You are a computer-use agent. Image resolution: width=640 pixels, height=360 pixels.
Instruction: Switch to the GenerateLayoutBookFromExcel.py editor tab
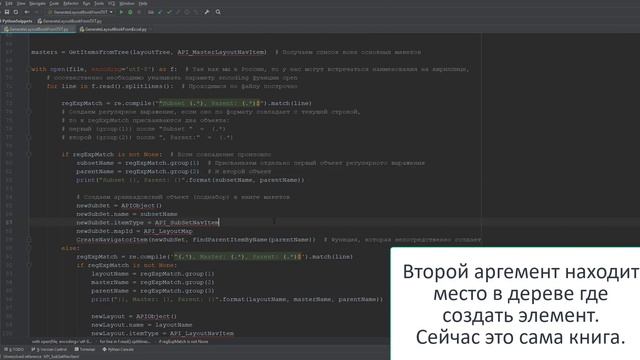pyautogui.click(x=116, y=29)
